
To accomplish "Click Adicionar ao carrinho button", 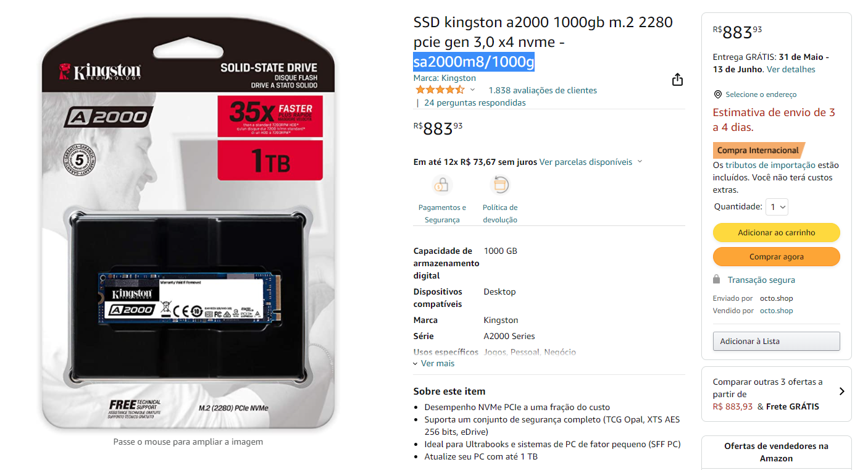I will [x=776, y=232].
